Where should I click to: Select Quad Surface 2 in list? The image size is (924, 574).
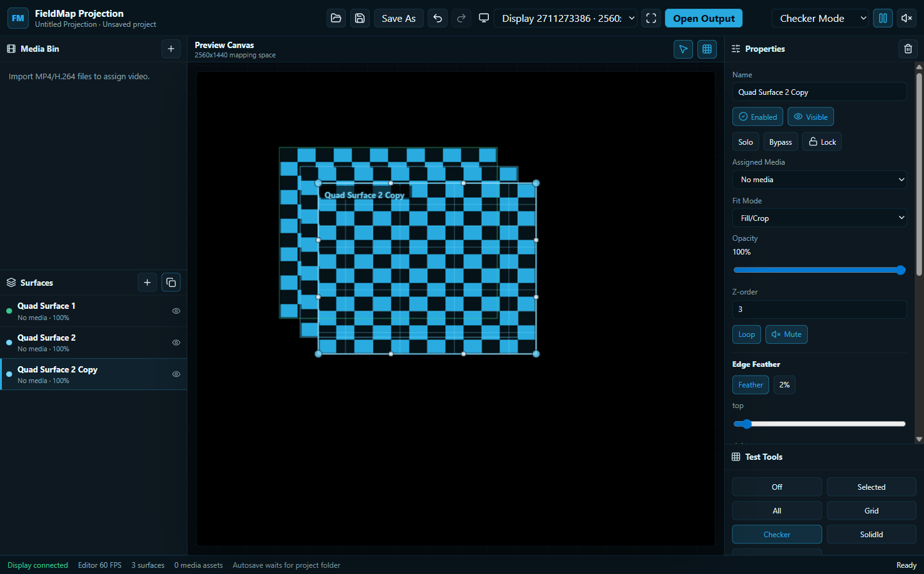coord(94,343)
